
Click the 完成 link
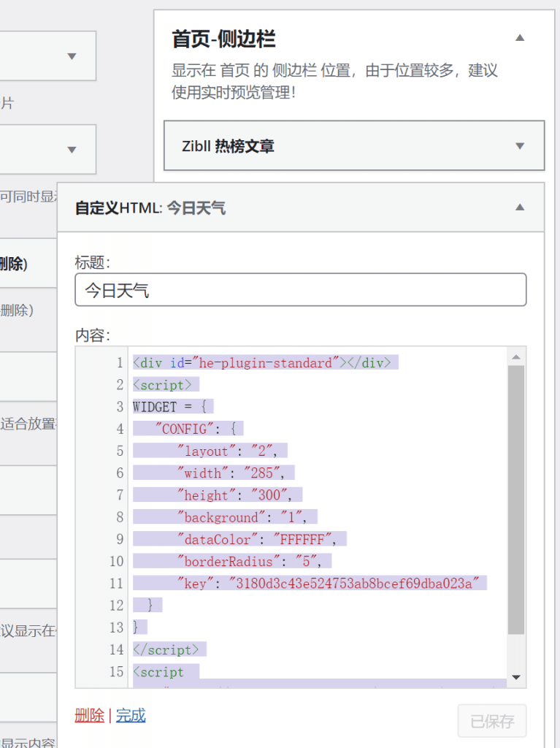pyautogui.click(x=131, y=715)
